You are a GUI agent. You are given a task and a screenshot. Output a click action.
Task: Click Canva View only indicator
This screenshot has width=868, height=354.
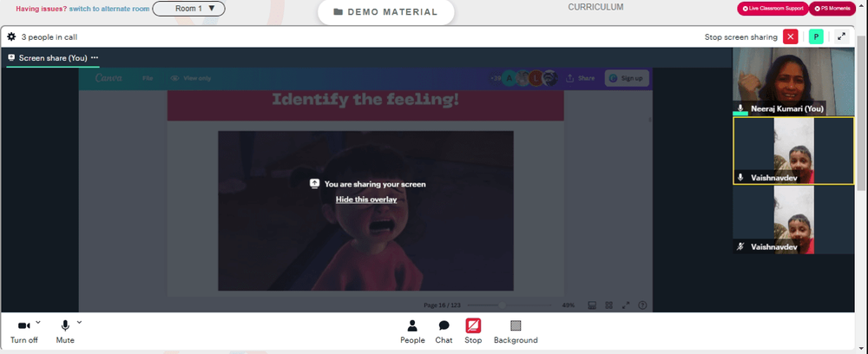191,78
